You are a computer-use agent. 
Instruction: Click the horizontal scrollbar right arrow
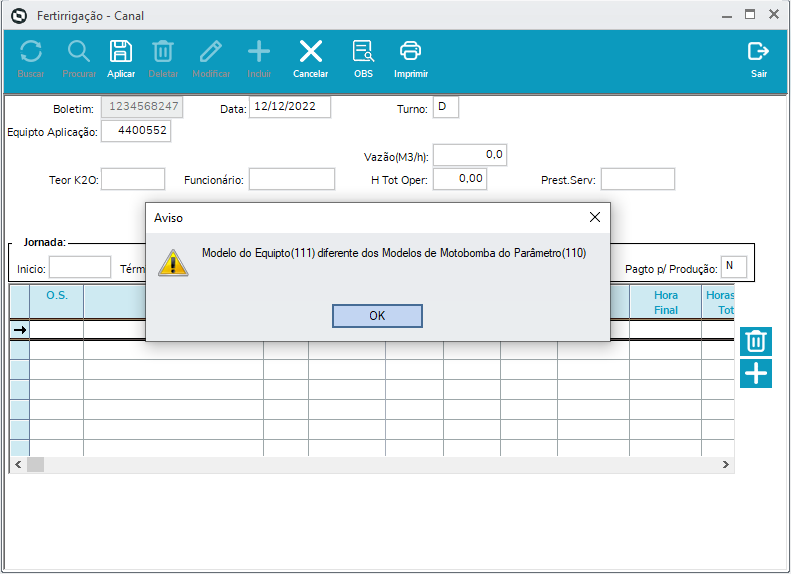coord(725,465)
